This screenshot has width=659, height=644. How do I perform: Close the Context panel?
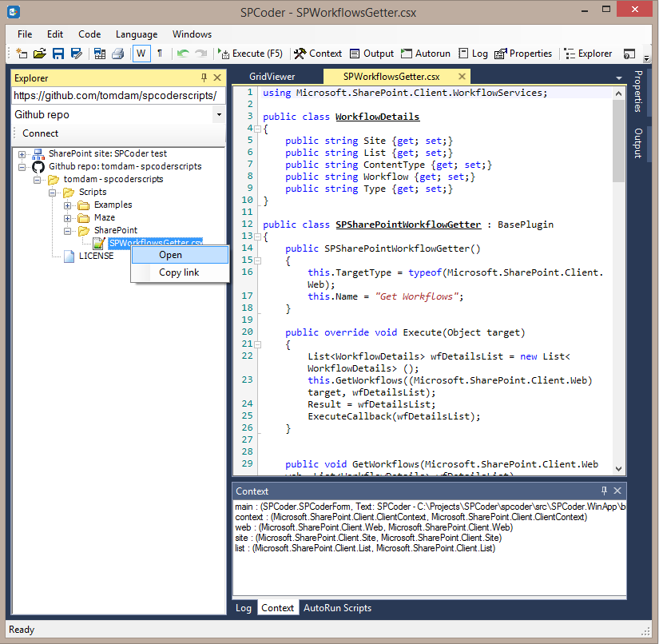(617, 491)
